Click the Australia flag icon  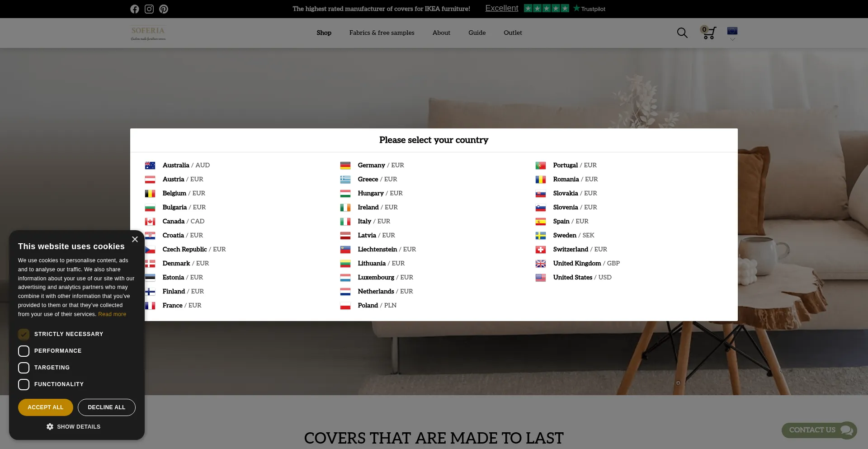tap(150, 165)
